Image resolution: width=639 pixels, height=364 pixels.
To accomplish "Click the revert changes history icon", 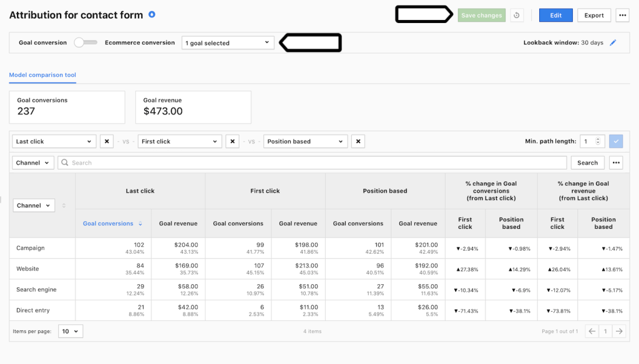I will (517, 15).
